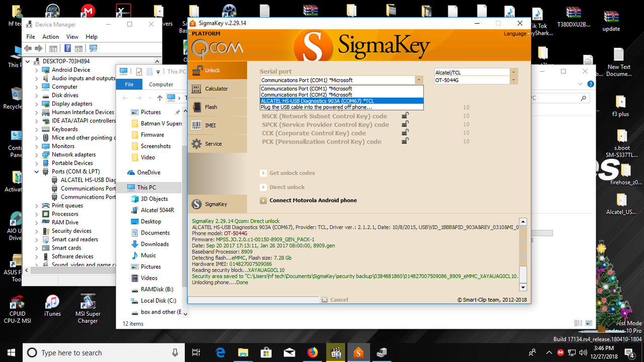Click Scan for hardware changes icon
This screenshot has height=362, width=644.
click(x=93, y=48)
